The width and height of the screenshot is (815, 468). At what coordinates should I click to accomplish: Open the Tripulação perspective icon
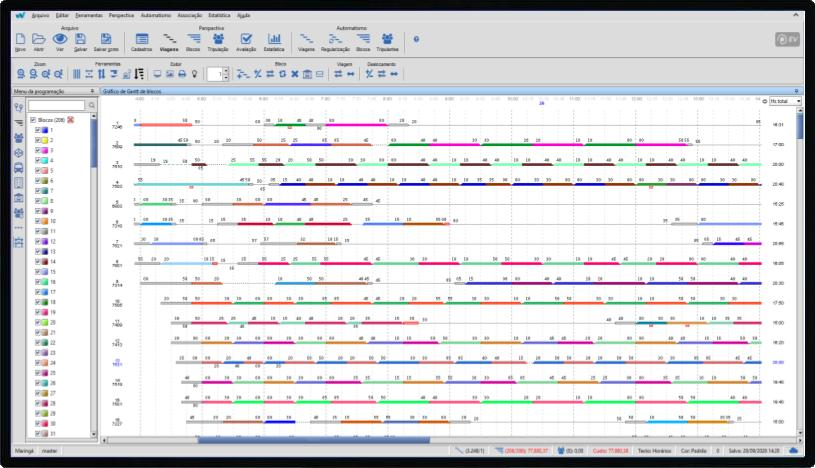(218, 40)
